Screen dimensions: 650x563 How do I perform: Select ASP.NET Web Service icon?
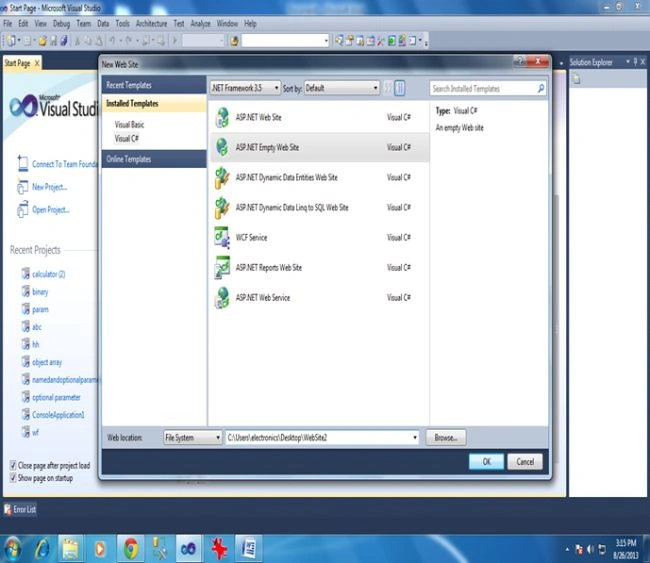[222, 298]
